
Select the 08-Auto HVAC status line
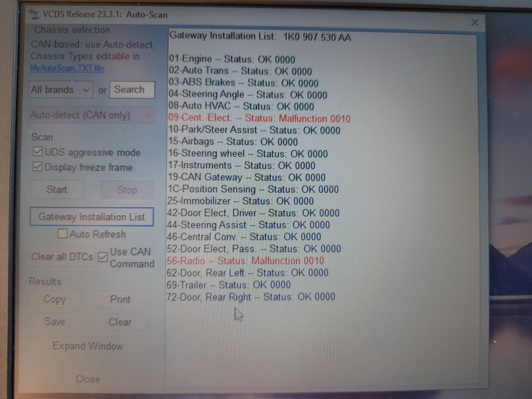[241, 106]
